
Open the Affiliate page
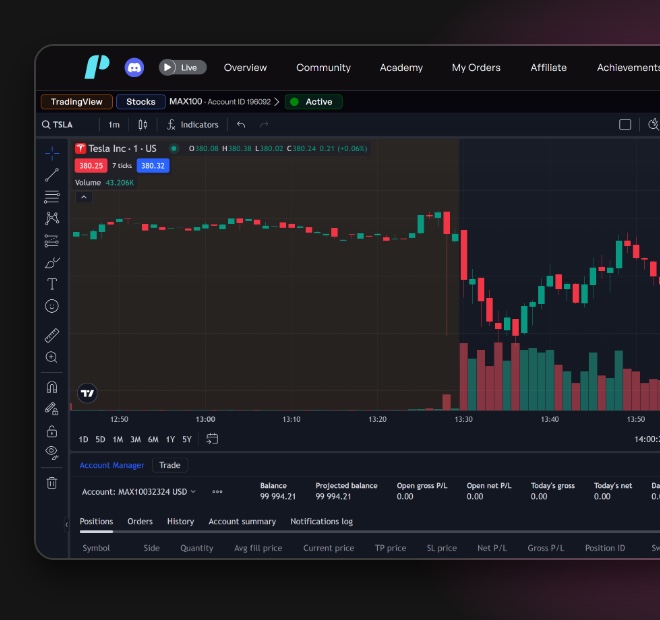548,67
